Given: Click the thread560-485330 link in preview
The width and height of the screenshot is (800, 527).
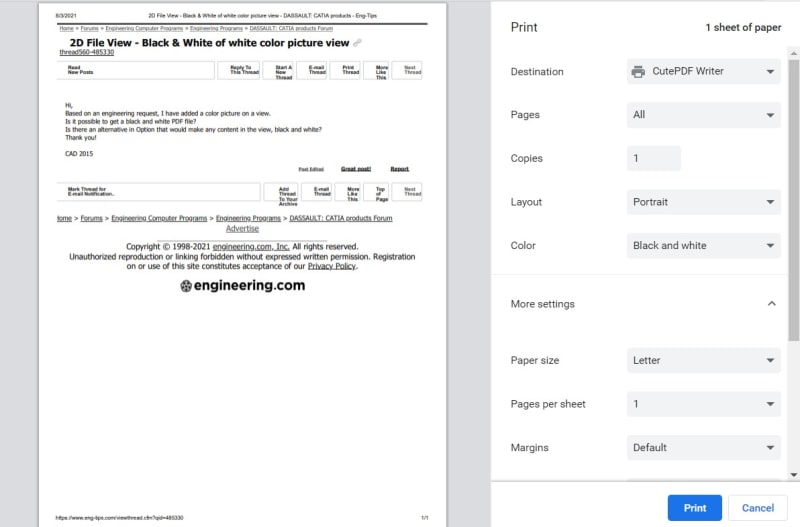Looking at the screenshot, I should click(87, 52).
